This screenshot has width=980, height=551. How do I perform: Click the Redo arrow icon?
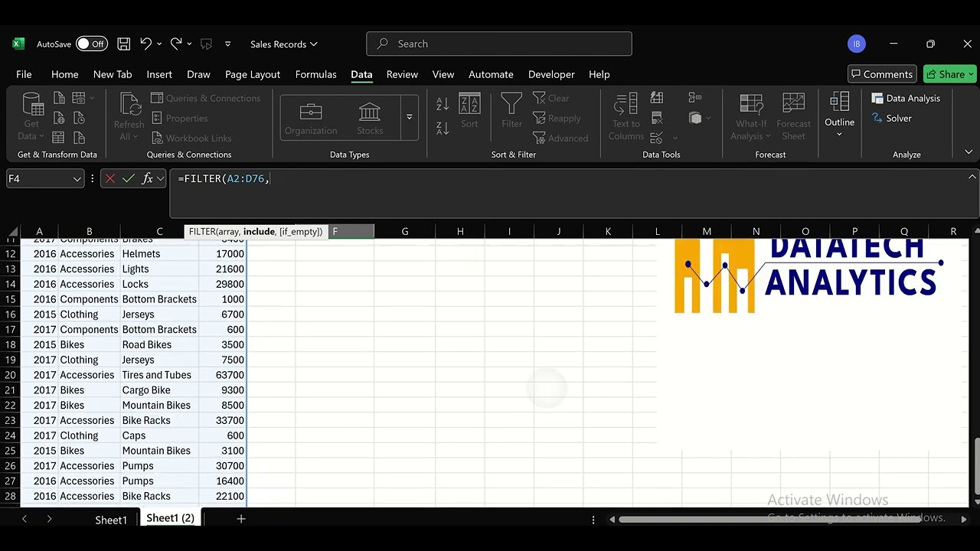coord(176,44)
